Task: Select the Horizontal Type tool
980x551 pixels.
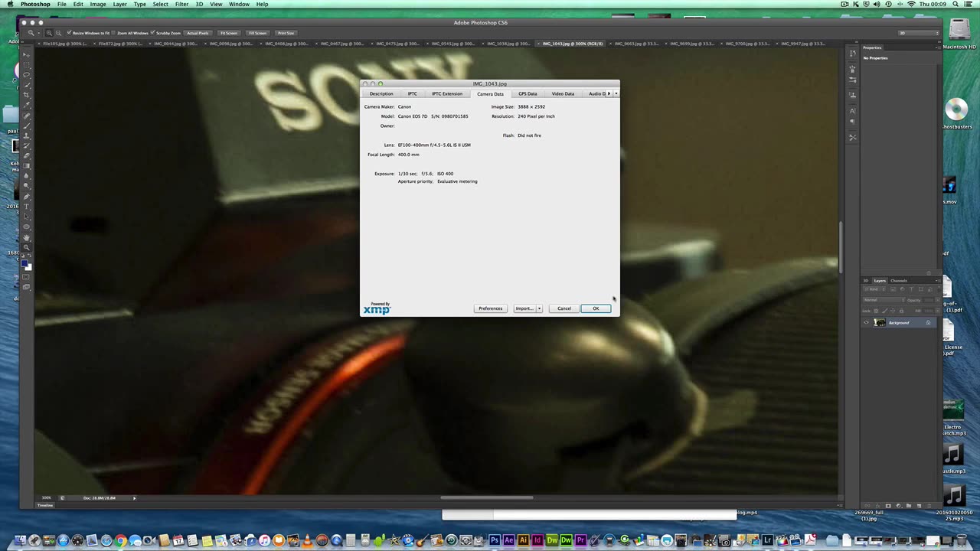Action: (x=25, y=207)
